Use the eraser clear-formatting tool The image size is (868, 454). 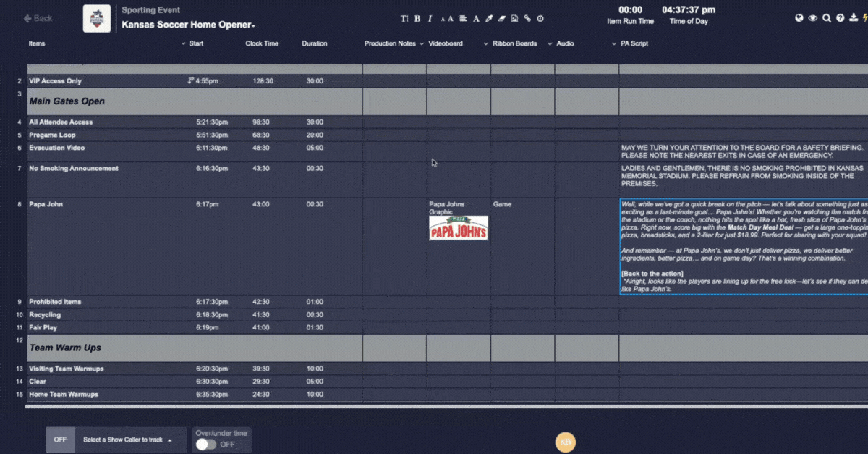pos(501,19)
